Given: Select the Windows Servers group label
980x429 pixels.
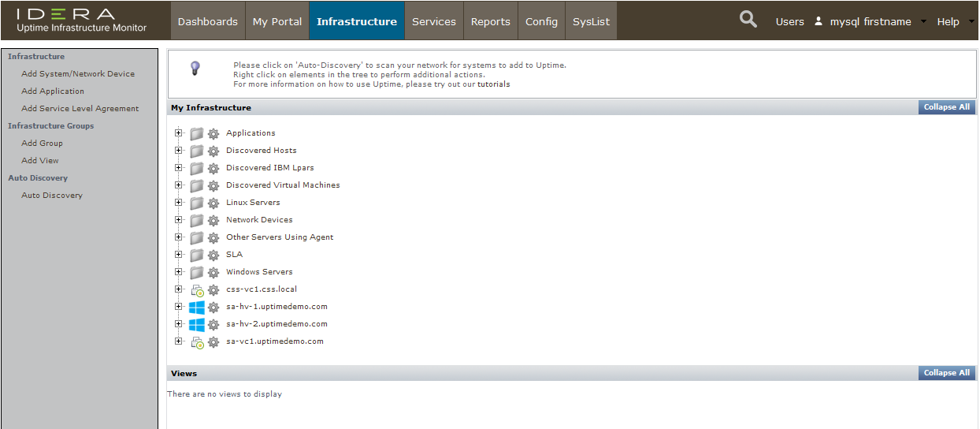Looking at the screenshot, I should [x=259, y=272].
